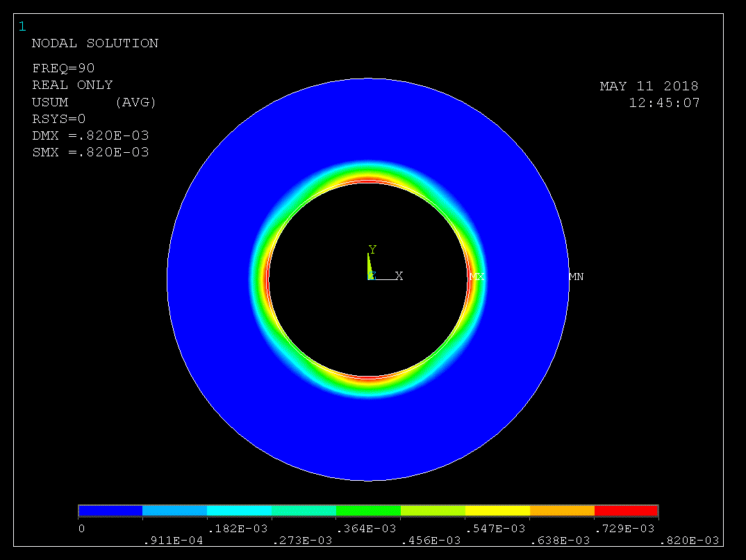Click the USUM label
746x560 pixels.
tap(50, 102)
